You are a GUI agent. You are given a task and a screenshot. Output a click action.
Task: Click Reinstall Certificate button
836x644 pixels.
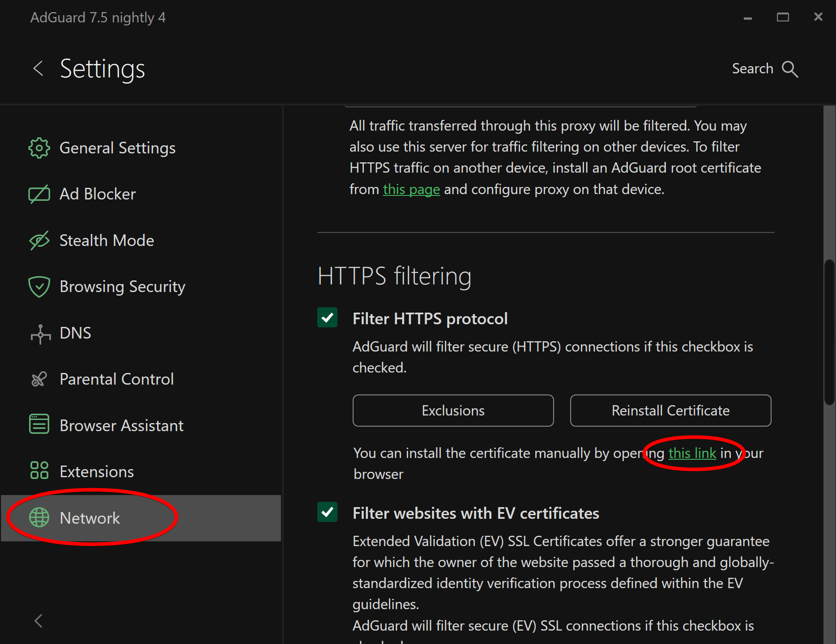pos(670,411)
